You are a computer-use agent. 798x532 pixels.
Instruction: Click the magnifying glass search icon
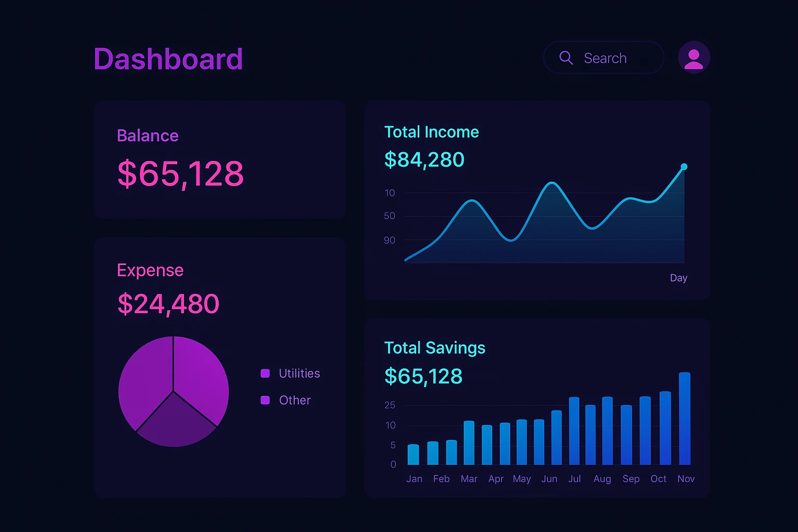pos(566,58)
